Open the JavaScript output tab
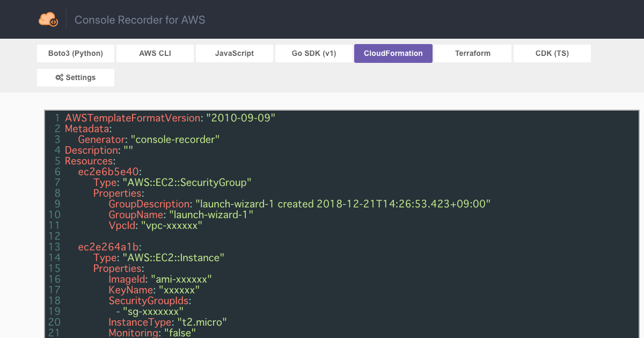This screenshot has height=338, width=644. pyautogui.click(x=235, y=53)
